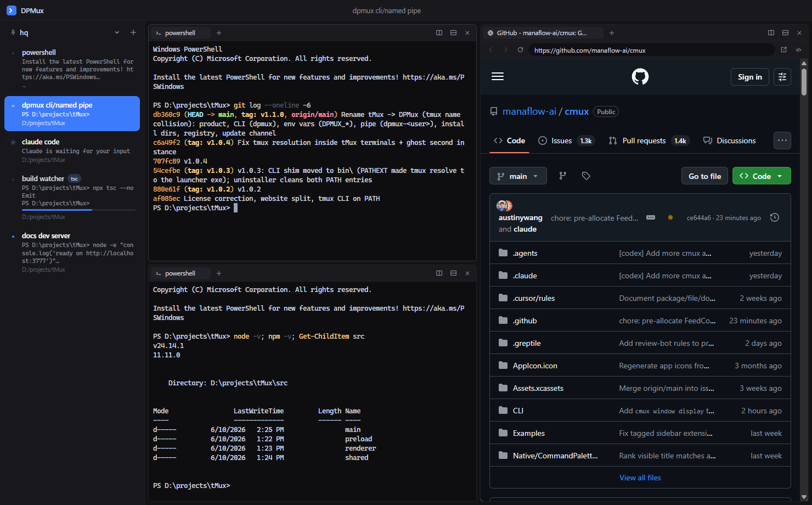812x505 pixels.
Task: Add new tab in top powershell pane
Action: pyautogui.click(x=219, y=33)
